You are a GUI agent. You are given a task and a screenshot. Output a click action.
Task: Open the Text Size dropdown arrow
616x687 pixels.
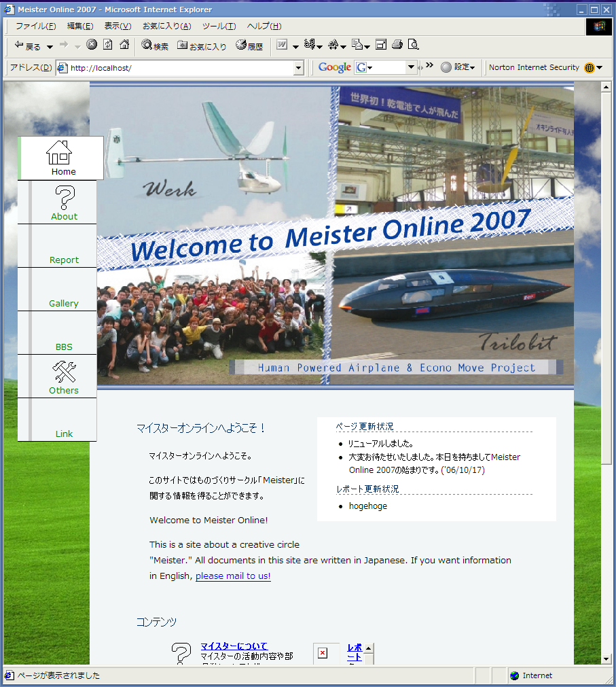click(343, 47)
